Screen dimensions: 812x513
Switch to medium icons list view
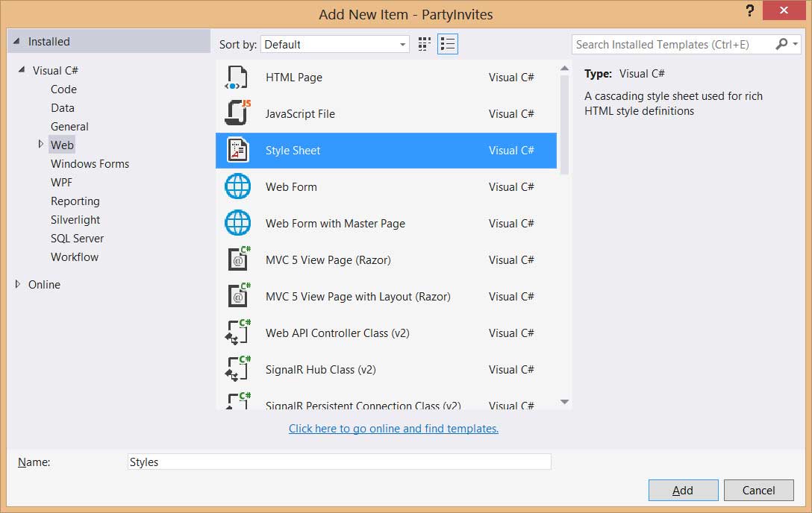[448, 45]
